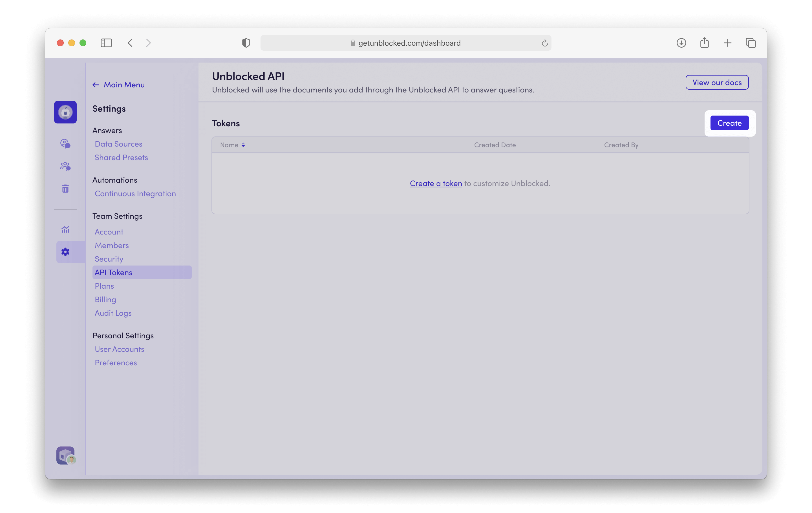Toggle the Safari sidebar panel icon
The image size is (812, 513).
tap(106, 43)
